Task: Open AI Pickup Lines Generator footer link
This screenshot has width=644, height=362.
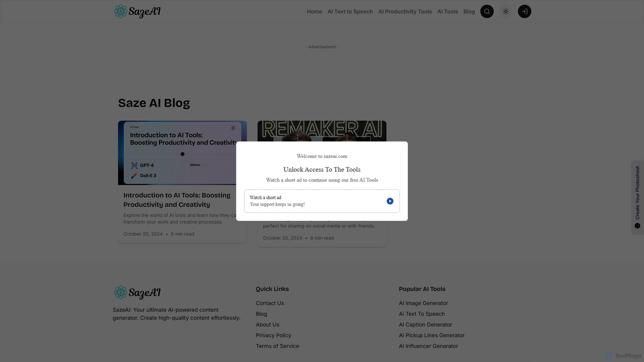Action: [x=432, y=335]
